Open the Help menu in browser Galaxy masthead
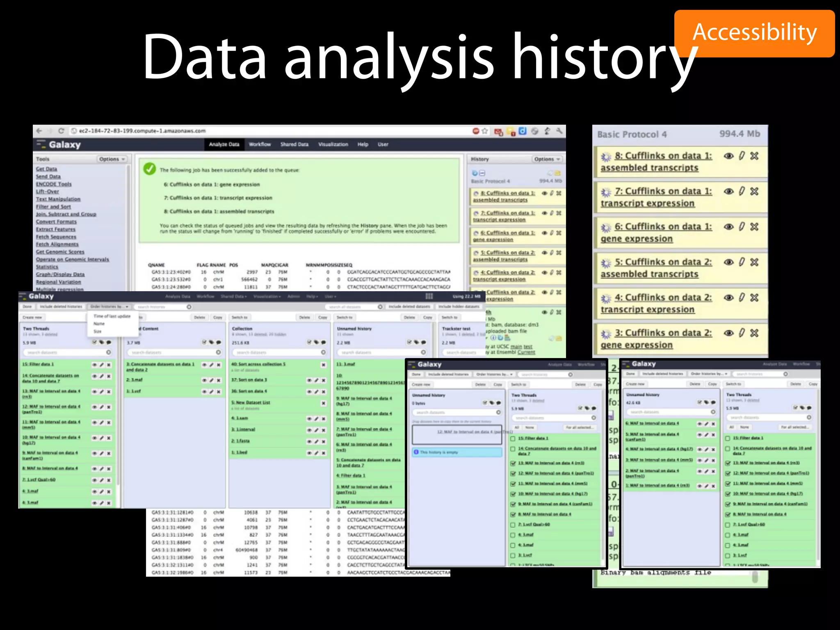The width and height of the screenshot is (840, 630). [363, 144]
